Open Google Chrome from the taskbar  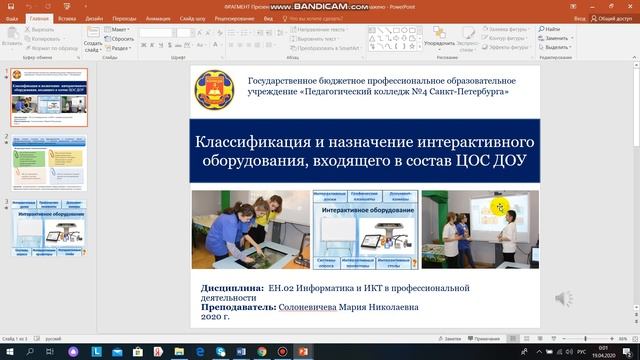[262, 351]
